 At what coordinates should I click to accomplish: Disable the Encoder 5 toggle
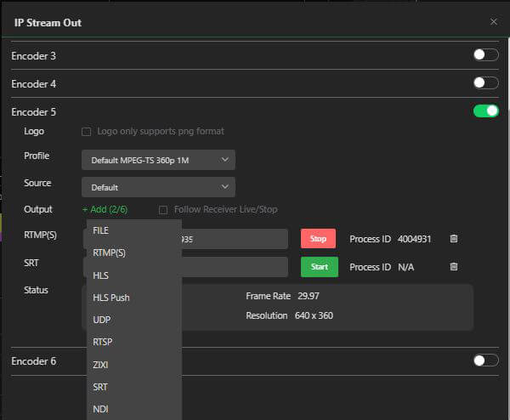[x=485, y=111]
